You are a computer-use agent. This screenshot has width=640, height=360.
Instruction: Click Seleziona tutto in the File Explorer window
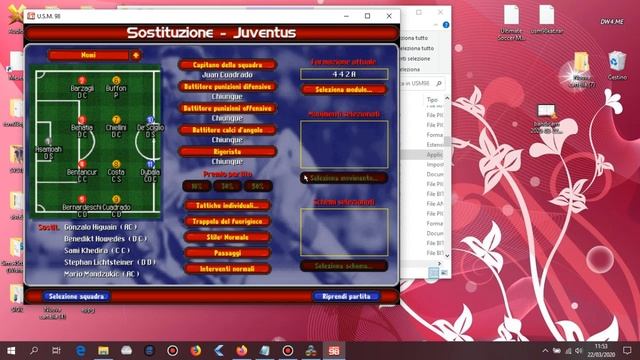pyautogui.click(x=414, y=38)
